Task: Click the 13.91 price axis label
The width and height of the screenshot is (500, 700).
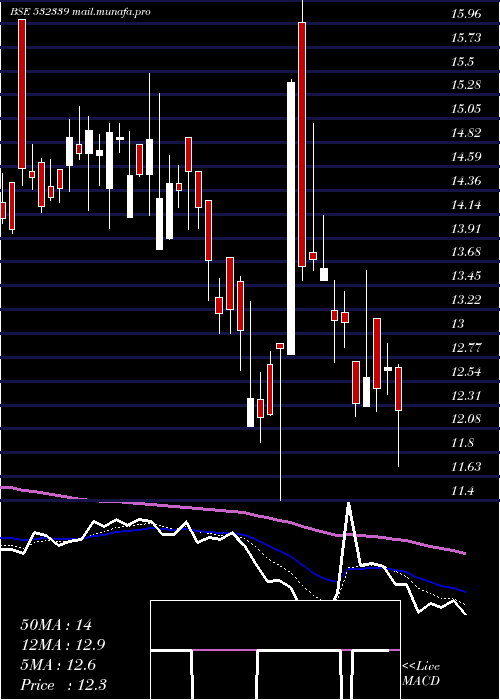Action: tap(466, 229)
